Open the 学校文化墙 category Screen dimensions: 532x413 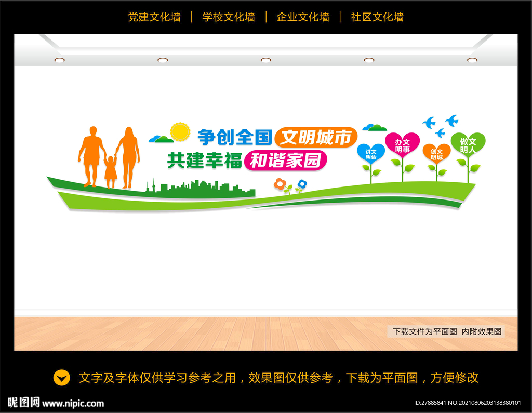point(229,17)
